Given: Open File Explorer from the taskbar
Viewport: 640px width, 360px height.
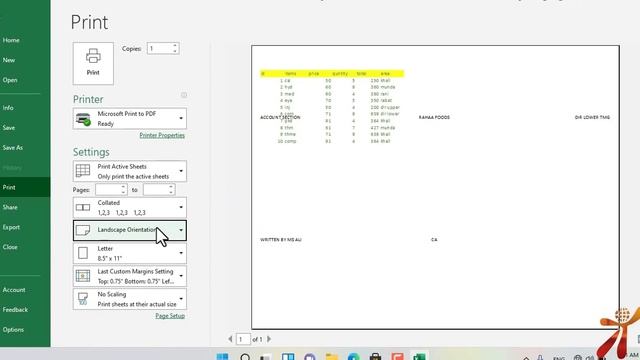Looking at the screenshot, I should 332,357.
